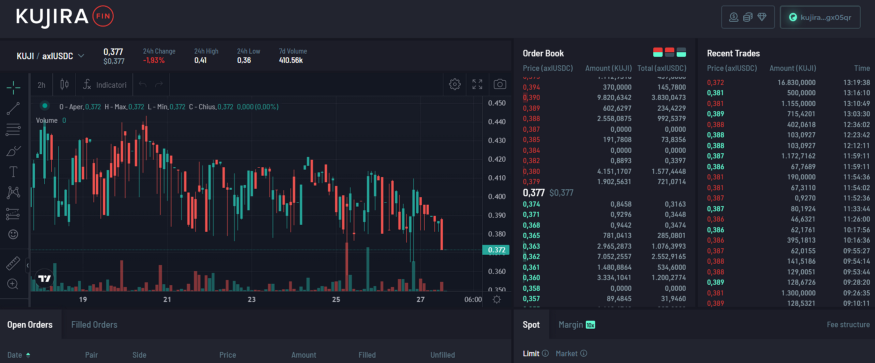Click the 0,377 mid price in order book
875x363 pixels.
point(533,193)
